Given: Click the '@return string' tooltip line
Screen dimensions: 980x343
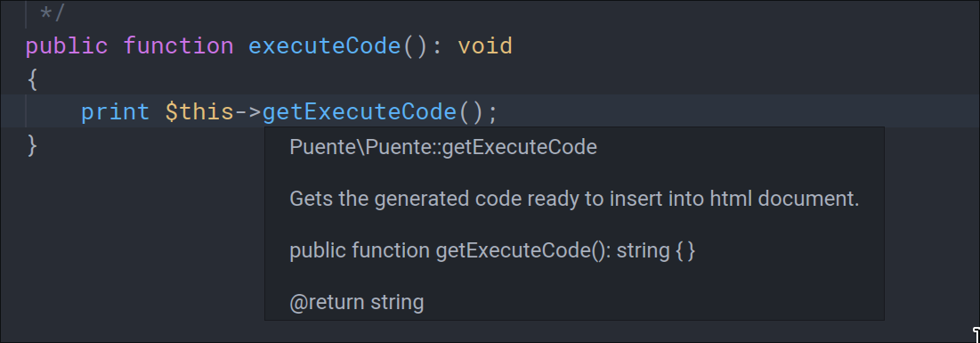Looking at the screenshot, I should coord(357,302).
